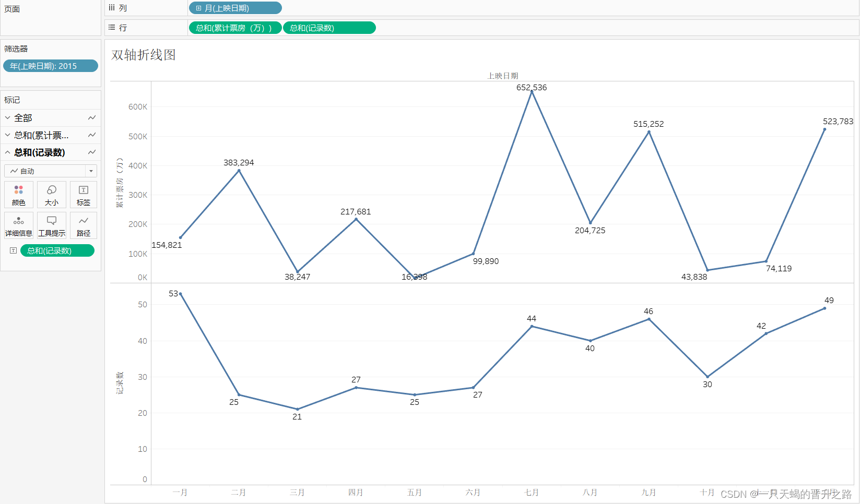
Task: Click the 523,783 data label
Action: click(838, 121)
